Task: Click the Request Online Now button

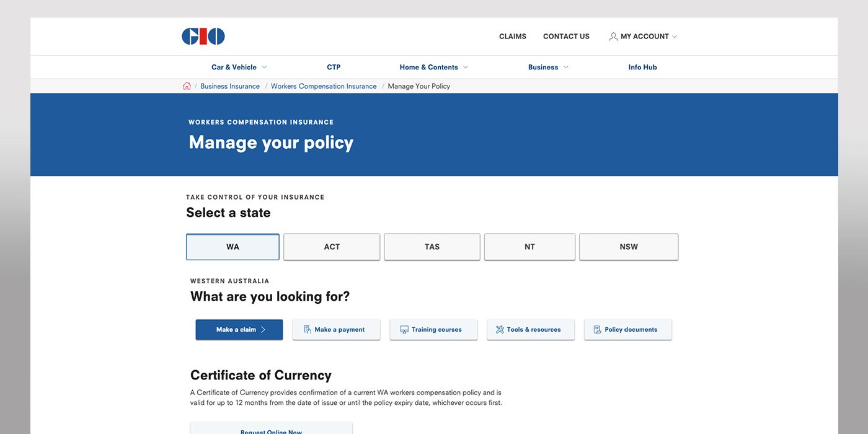Action: click(271, 428)
